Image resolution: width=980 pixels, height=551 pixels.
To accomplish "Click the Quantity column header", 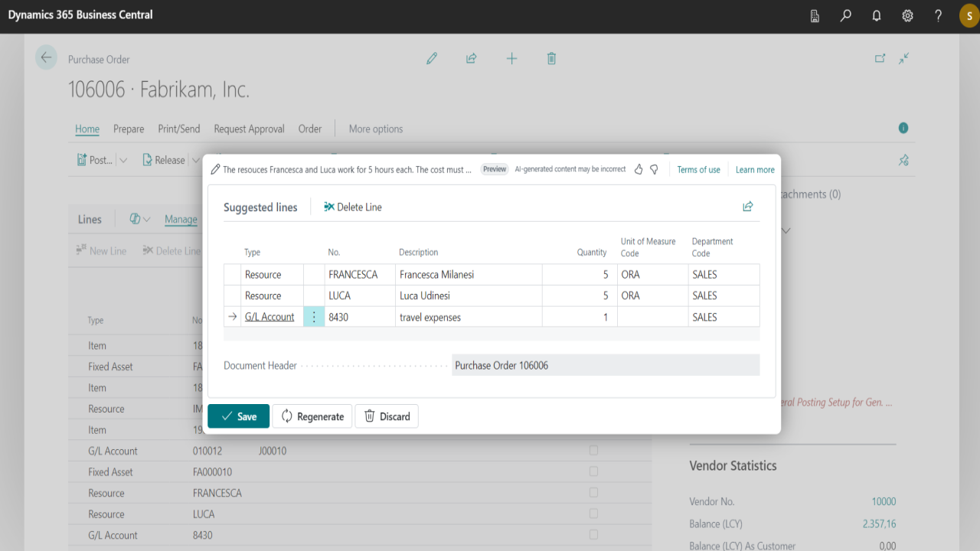I will pos(592,252).
